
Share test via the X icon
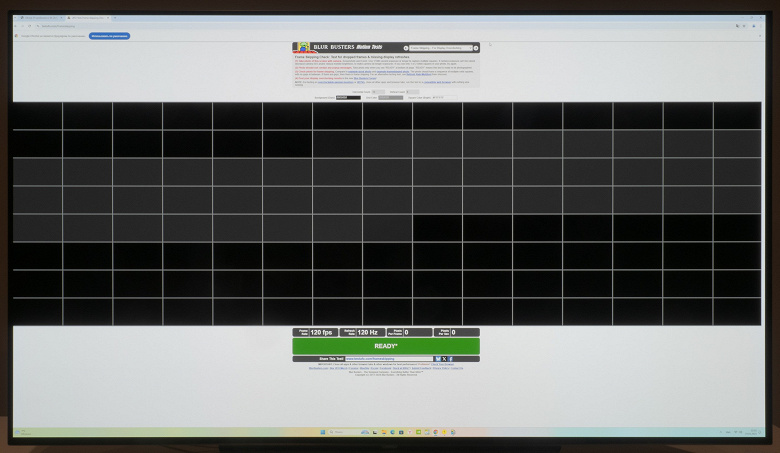click(444, 359)
